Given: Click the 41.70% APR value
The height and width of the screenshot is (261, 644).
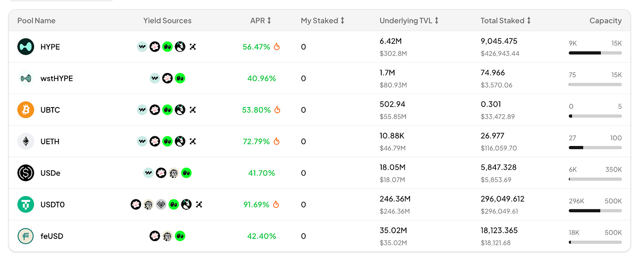Looking at the screenshot, I should (261, 173).
